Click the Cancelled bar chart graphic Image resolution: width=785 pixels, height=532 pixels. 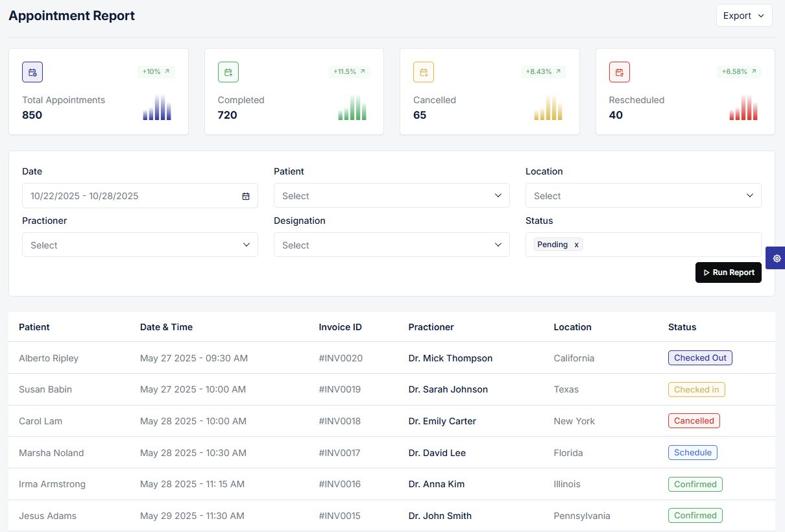click(x=548, y=107)
